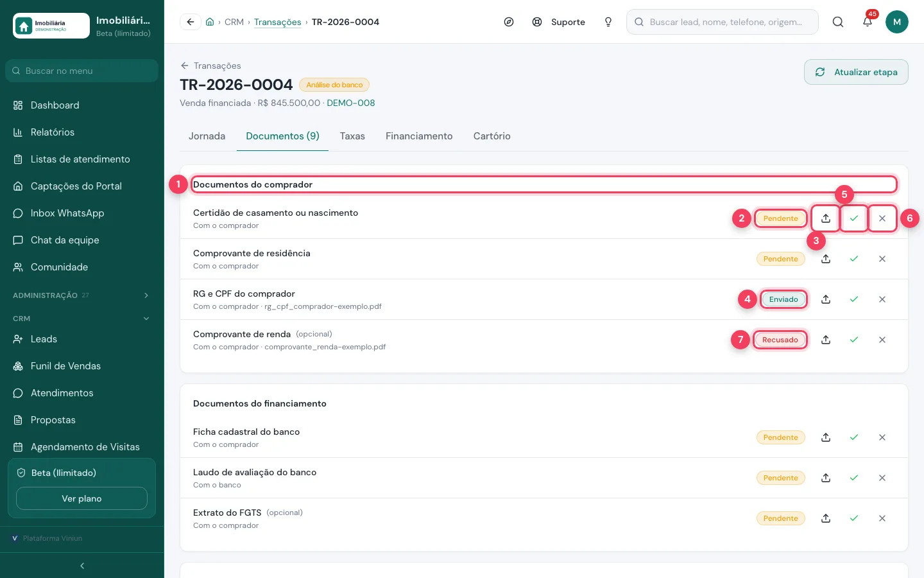Image resolution: width=924 pixels, height=578 pixels.
Task: Click the Enviado status badge
Action: (783, 299)
